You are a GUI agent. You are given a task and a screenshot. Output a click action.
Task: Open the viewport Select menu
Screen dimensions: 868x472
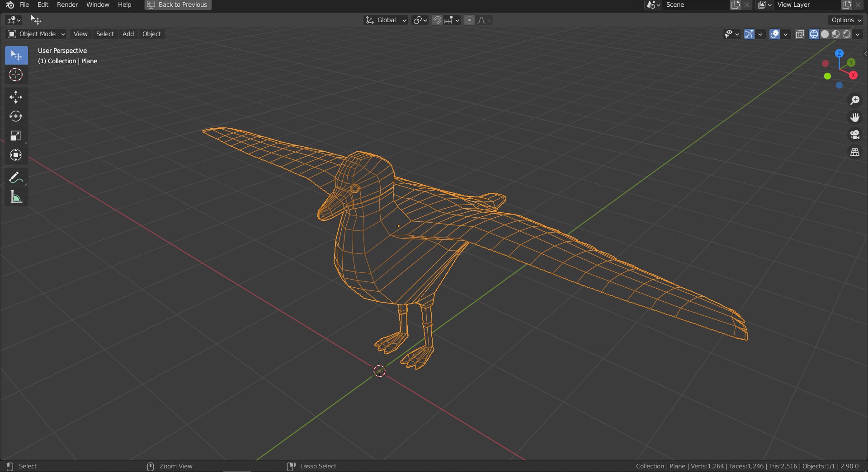(105, 34)
